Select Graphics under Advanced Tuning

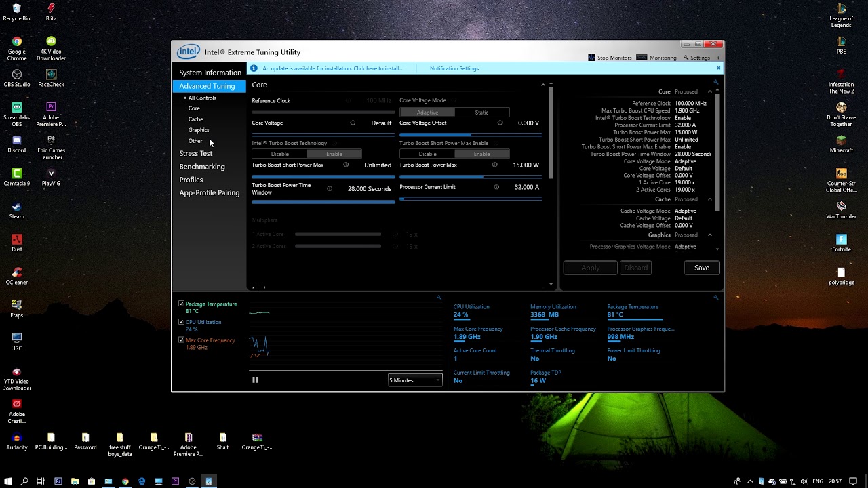[x=199, y=130]
